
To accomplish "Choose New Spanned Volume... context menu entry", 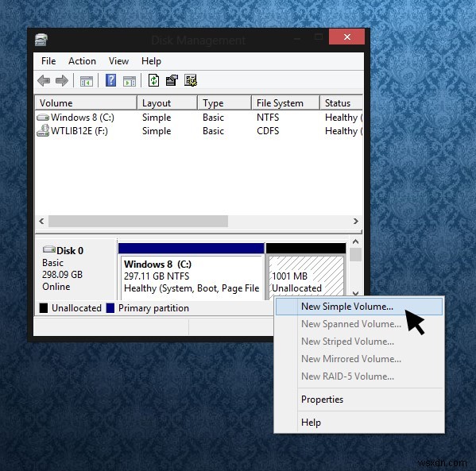I will click(x=359, y=324).
